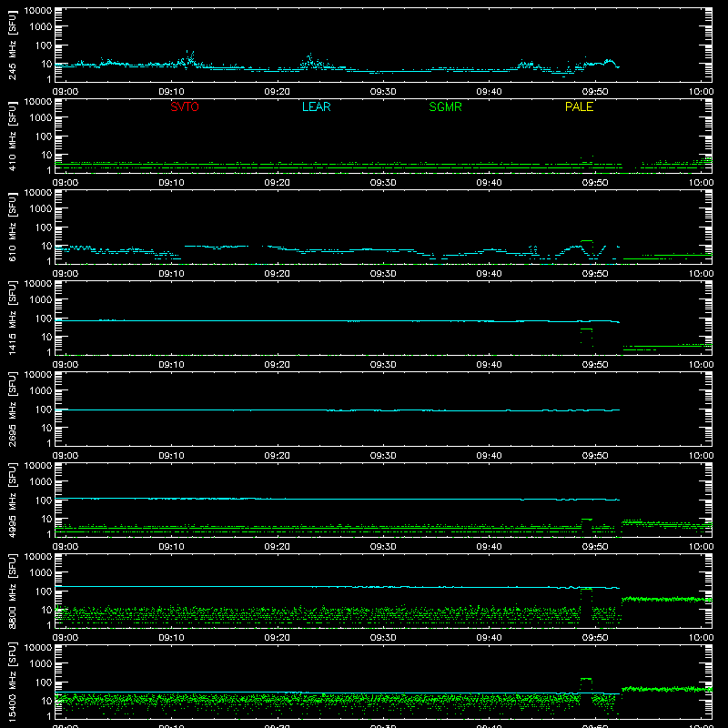Click 09:10 time label under 245 MHz panel

171,92
